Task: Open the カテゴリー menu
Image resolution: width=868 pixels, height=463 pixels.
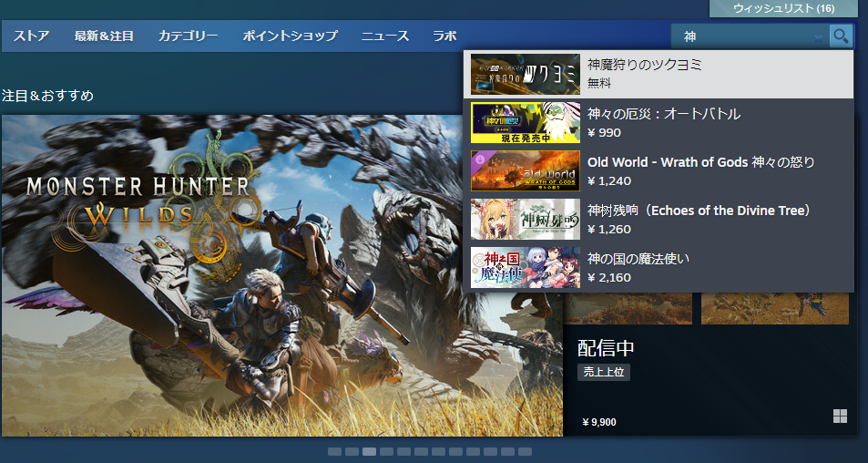Action: click(x=189, y=36)
